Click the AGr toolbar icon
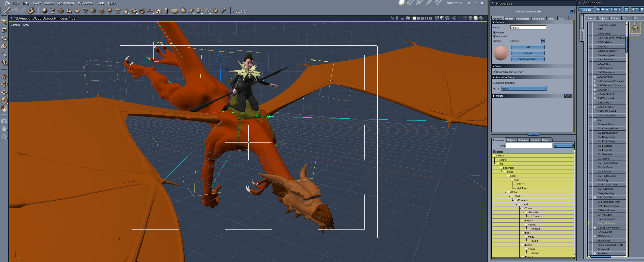 tap(150, 11)
